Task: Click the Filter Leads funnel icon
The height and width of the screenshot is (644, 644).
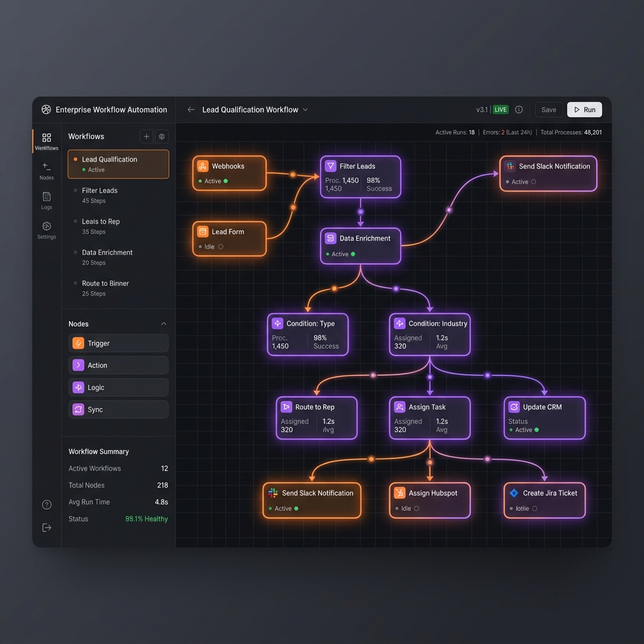Action: pyautogui.click(x=330, y=166)
